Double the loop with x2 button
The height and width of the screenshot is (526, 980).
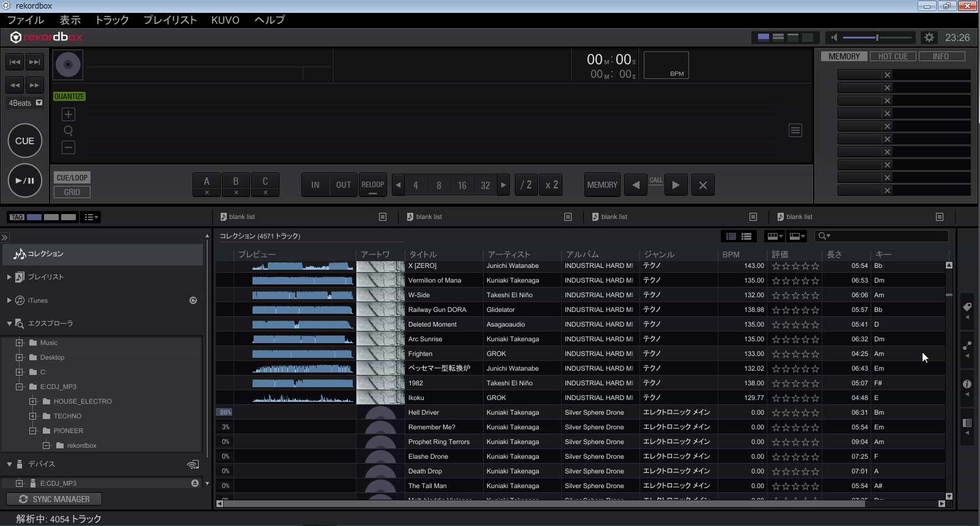pos(551,185)
